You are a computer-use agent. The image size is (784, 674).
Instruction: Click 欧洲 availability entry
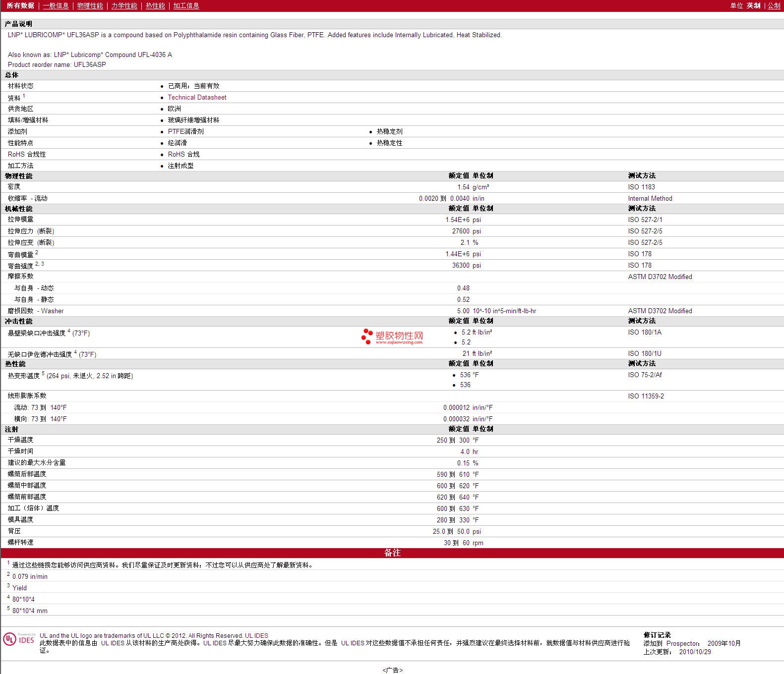174,109
